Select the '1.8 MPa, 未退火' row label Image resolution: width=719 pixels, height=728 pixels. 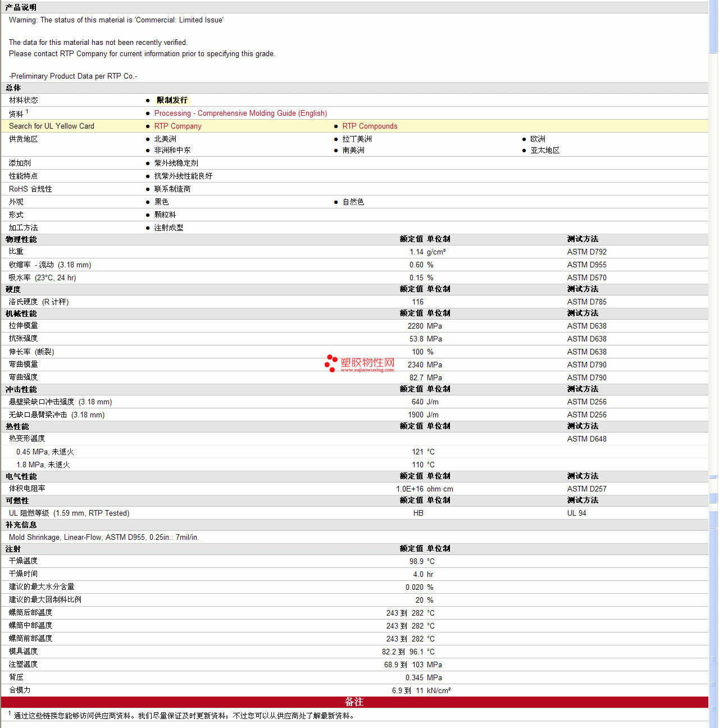click(43, 465)
